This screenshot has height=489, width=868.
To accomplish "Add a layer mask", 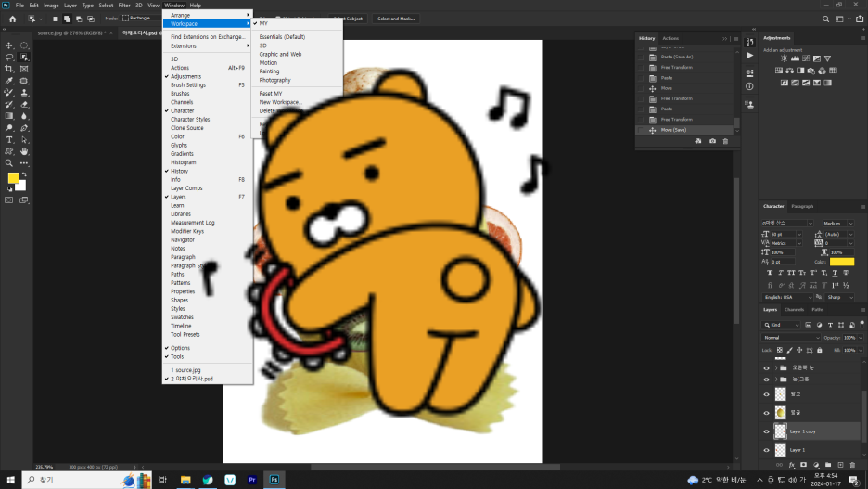I will (803, 465).
